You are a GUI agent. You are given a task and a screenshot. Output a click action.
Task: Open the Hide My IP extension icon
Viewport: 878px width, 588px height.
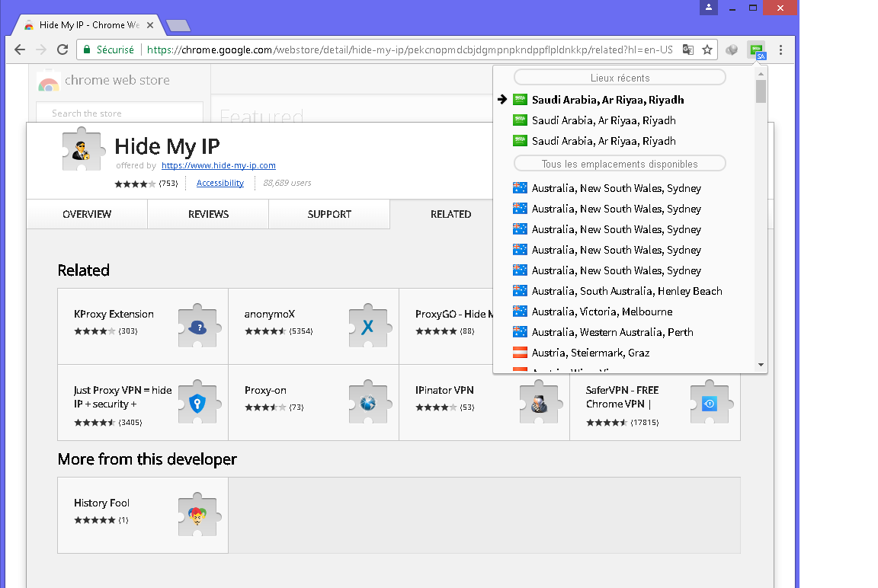point(757,50)
